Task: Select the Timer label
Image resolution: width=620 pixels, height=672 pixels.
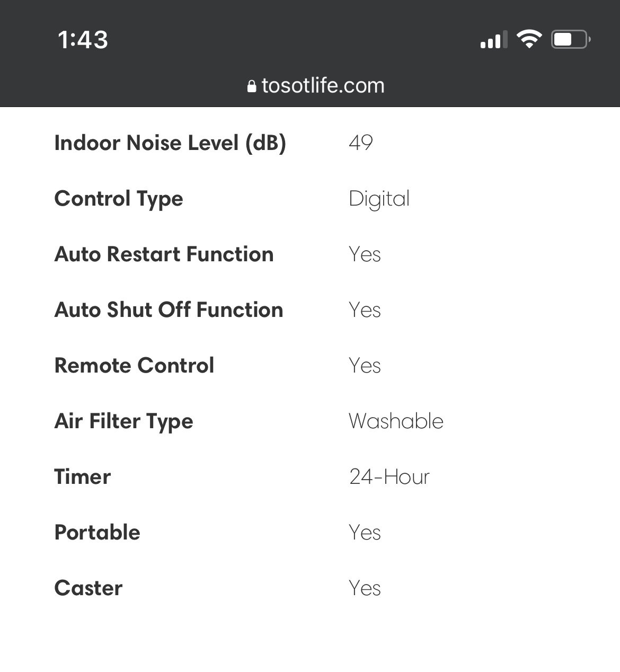Action: [83, 477]
